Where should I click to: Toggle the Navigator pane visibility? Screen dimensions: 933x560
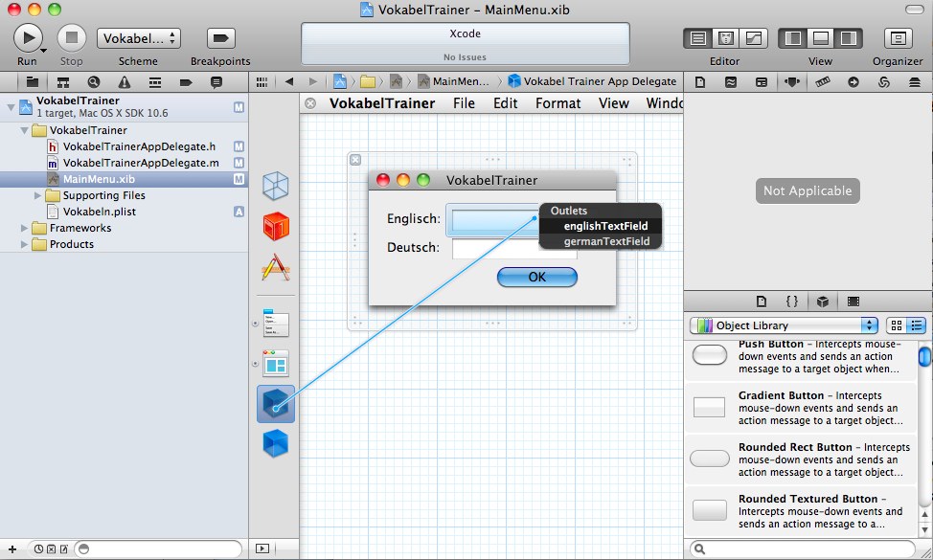pos(792,38)
